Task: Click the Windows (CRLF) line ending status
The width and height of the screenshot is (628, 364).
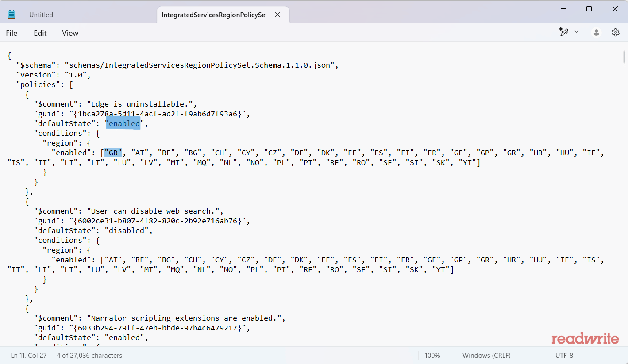Action: point(486,356)
